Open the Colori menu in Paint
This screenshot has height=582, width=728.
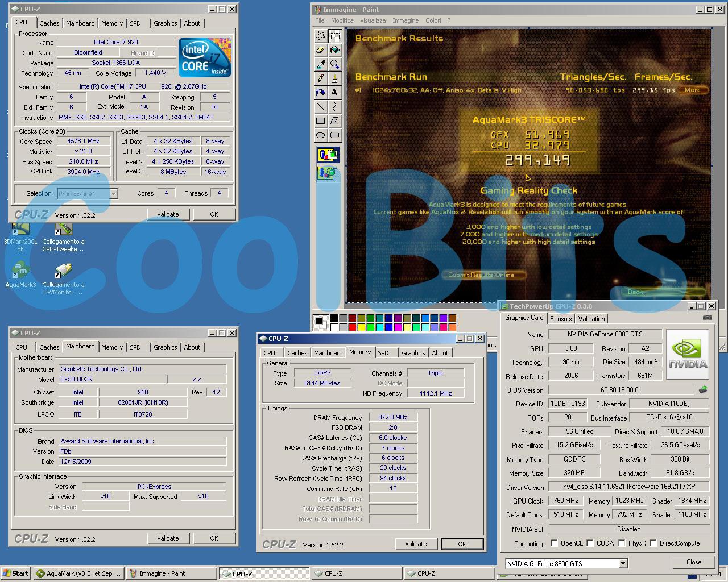click(433, 20)
